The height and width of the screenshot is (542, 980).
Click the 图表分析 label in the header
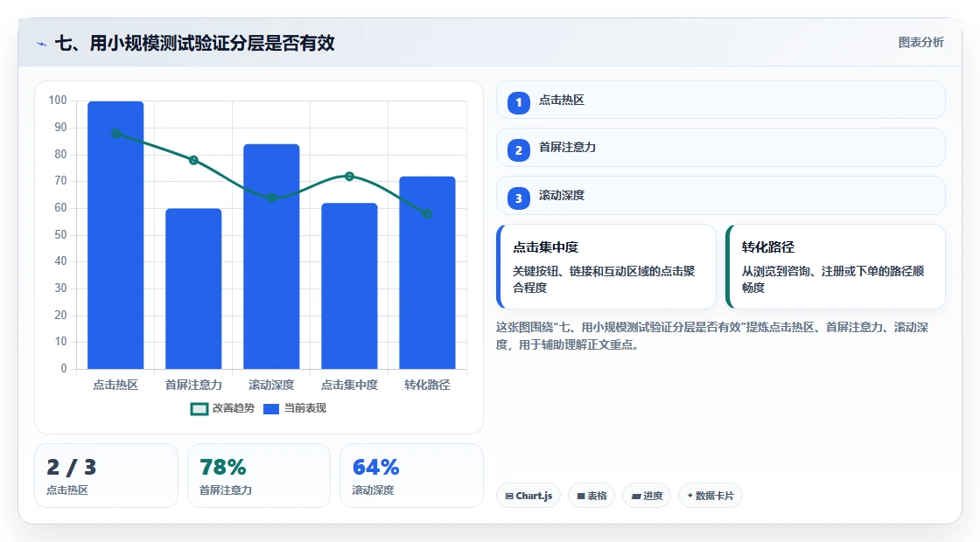tap(921, 43)
